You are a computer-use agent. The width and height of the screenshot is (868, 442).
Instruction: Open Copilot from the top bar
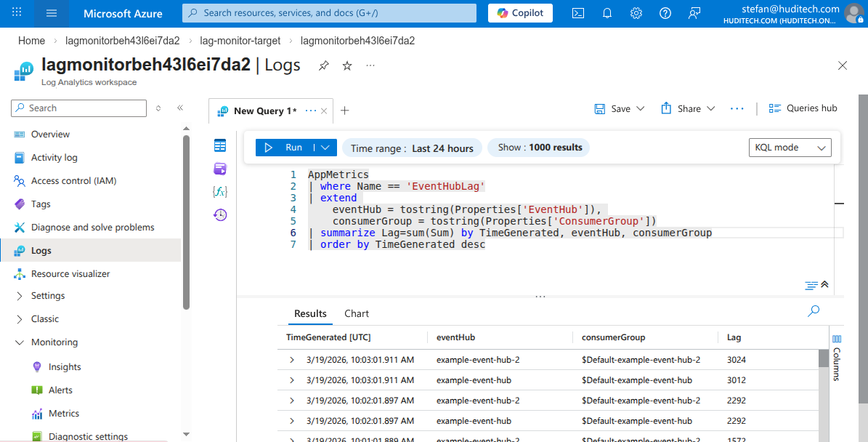[519, 12]
